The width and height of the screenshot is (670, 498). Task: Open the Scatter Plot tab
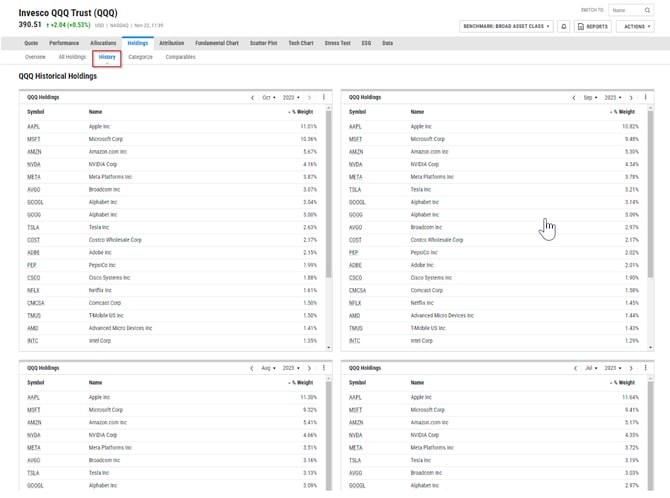pyautogui.click(x=264, y=43)
